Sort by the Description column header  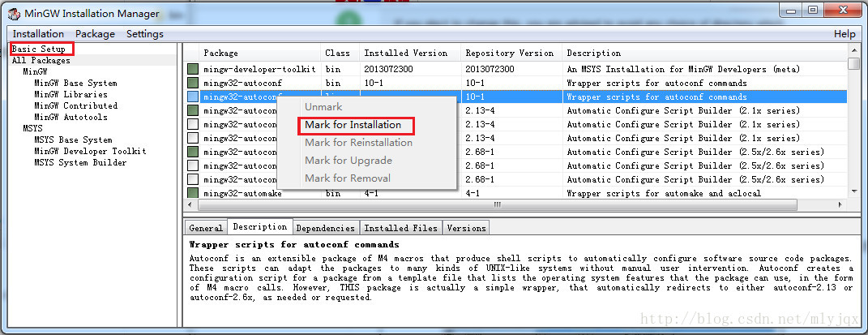[705, 54]
